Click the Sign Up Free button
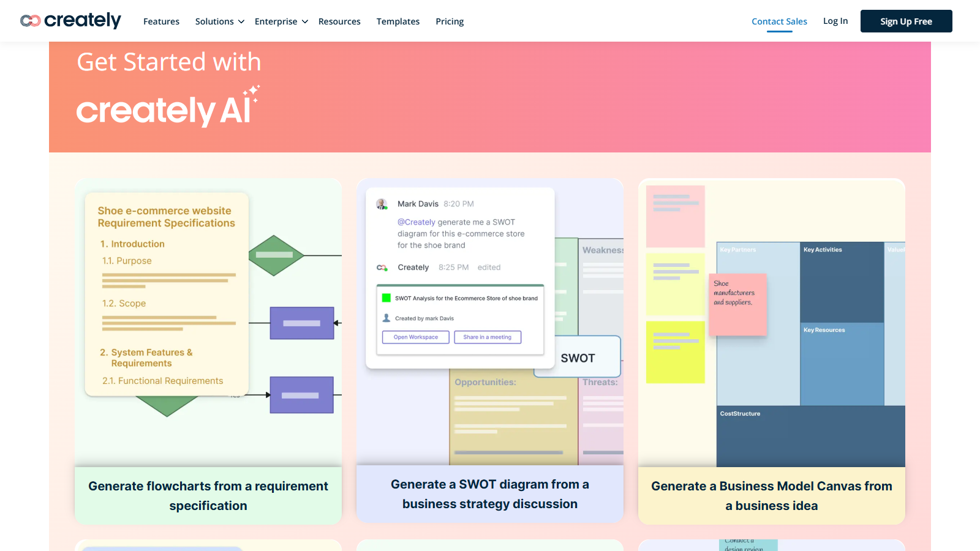 pos(906,21)
